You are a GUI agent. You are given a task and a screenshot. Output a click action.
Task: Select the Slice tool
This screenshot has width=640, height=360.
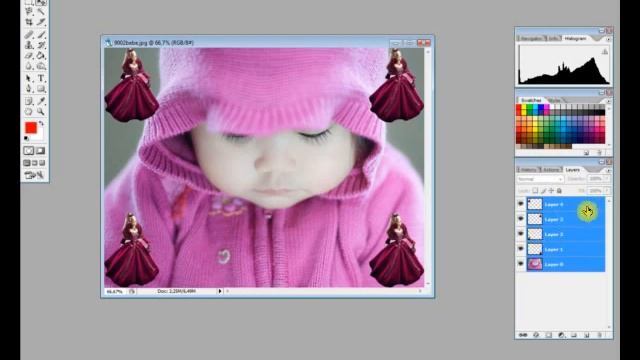pyautogui.click(x=41, y=22)
